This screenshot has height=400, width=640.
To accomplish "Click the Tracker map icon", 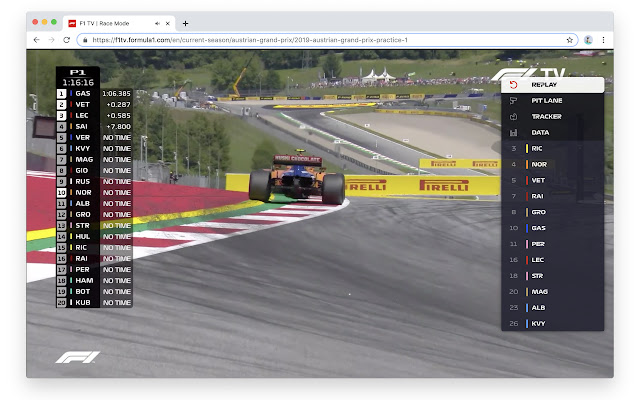I will tap(513, 117).
